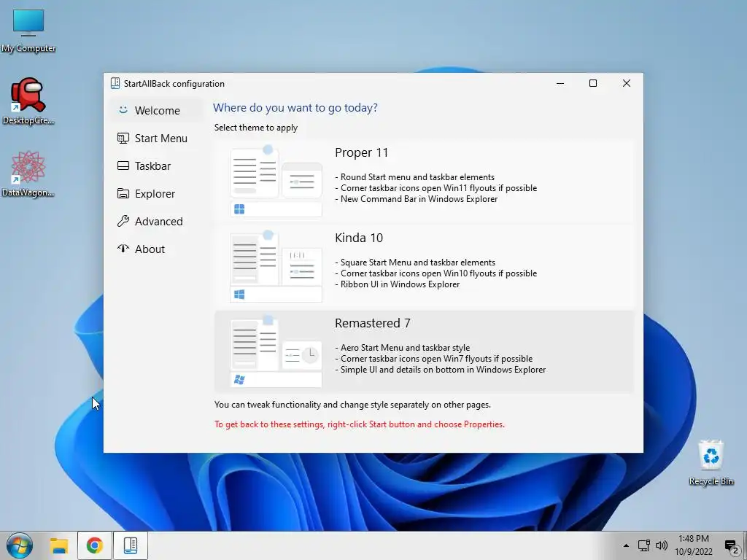Close the StartAllBack configuration window
The width and height of the screenshot is (747, 560).
pyautogui.click(x=627, y=83)
